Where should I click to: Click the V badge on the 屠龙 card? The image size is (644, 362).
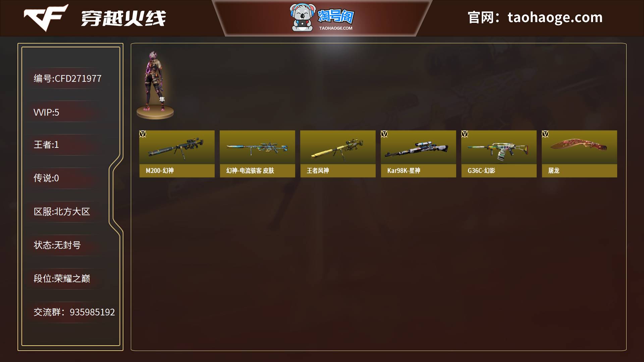click(x=545, y=134)
